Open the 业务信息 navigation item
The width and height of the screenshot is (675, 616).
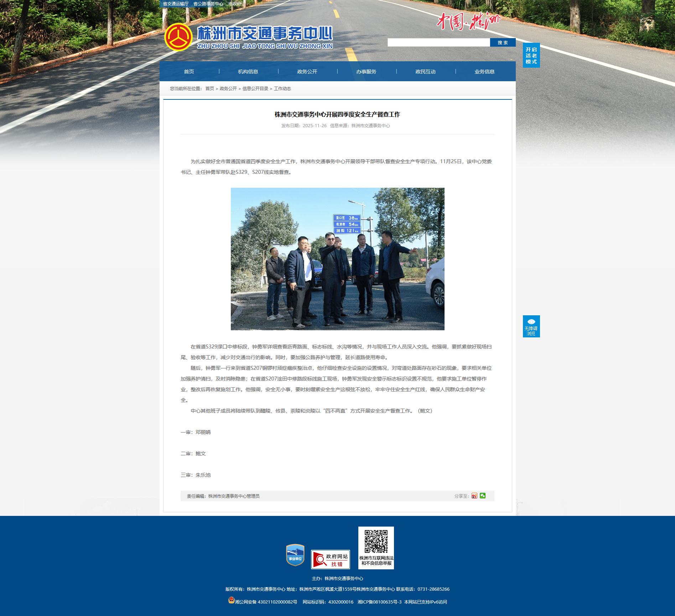click(x=484, y=72)
